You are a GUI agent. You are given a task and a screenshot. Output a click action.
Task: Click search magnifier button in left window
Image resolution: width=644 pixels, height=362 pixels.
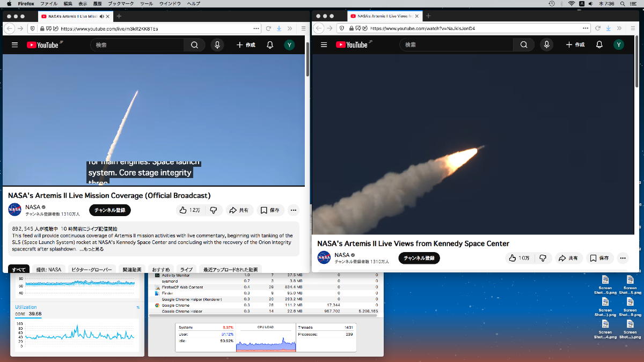194,45
